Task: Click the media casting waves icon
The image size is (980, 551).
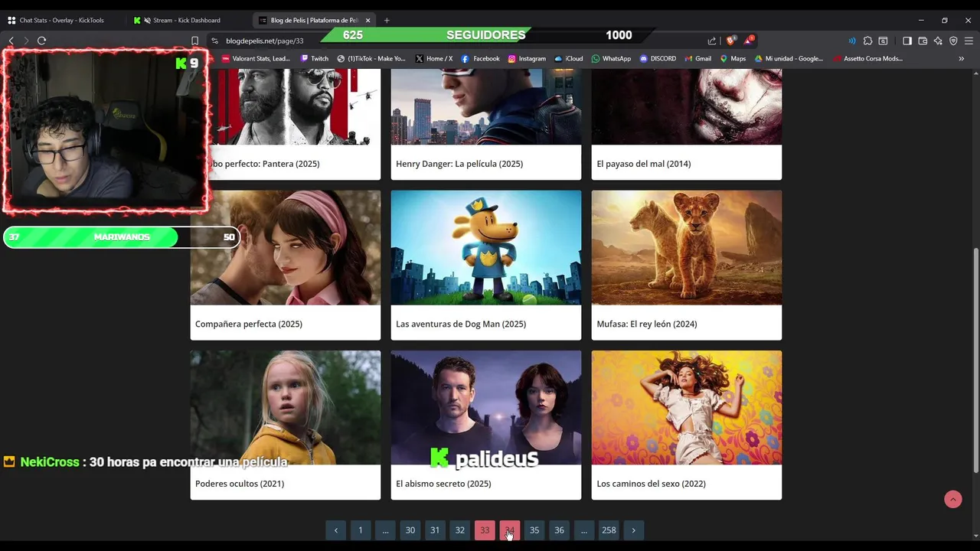Action: coord(852,41)
